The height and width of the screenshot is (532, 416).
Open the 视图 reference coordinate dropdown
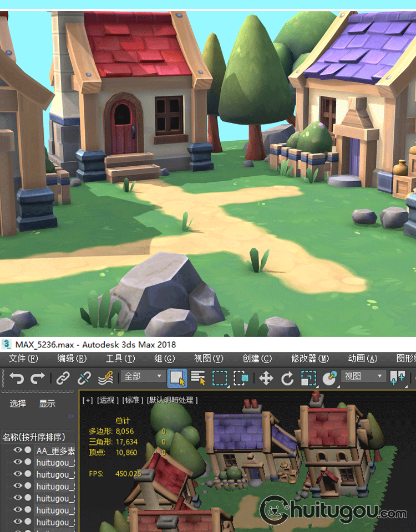(x=364, y=377)
